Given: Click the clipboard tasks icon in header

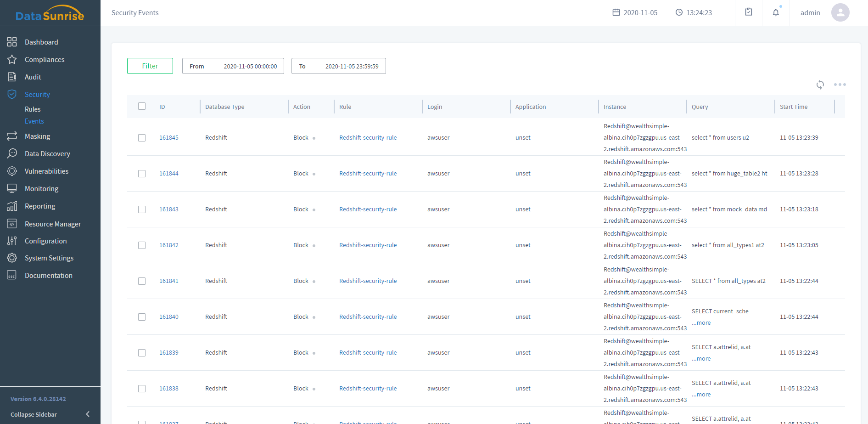Looking at the screenshot, I should [748, 12].
